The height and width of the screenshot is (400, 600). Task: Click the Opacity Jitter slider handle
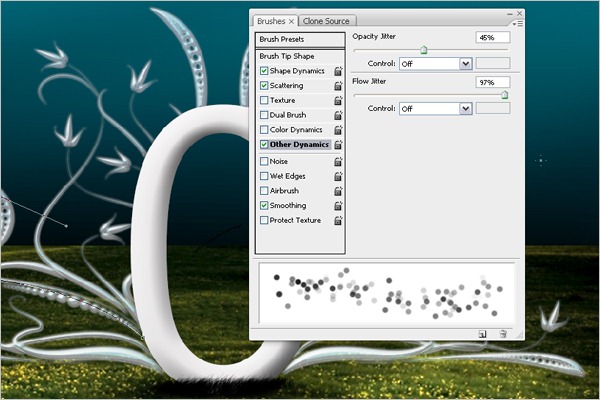(x=424, y=49)
